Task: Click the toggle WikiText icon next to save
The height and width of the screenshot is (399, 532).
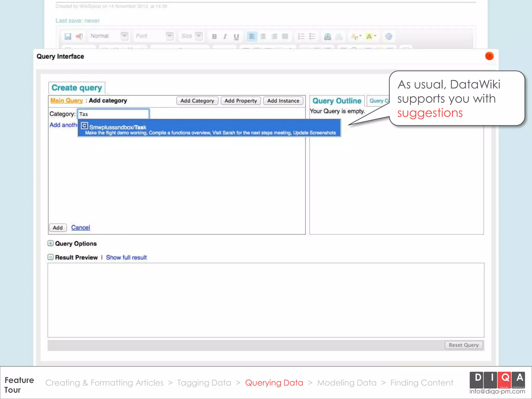Action: coord(79,36)
